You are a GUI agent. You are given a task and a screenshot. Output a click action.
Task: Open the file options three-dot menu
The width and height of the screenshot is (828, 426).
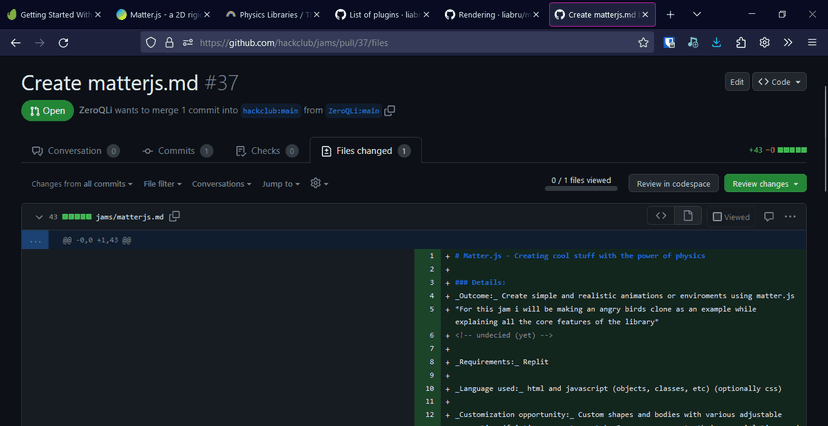(790, 216)
